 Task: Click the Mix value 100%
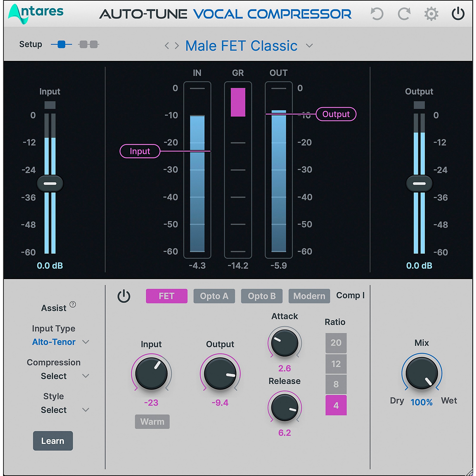click(421, 402)
